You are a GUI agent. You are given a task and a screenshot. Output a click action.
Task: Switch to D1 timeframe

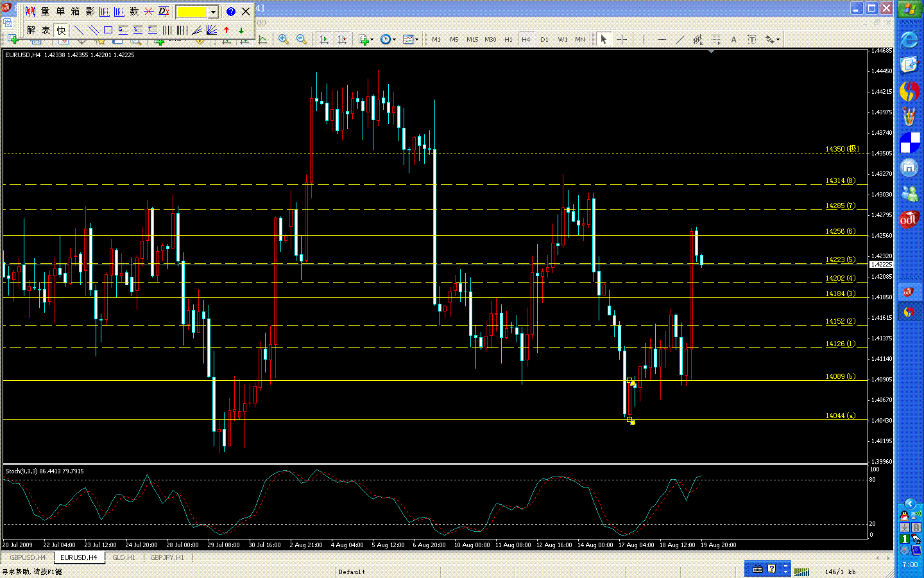pyautogui.click(x=544, y=39)
